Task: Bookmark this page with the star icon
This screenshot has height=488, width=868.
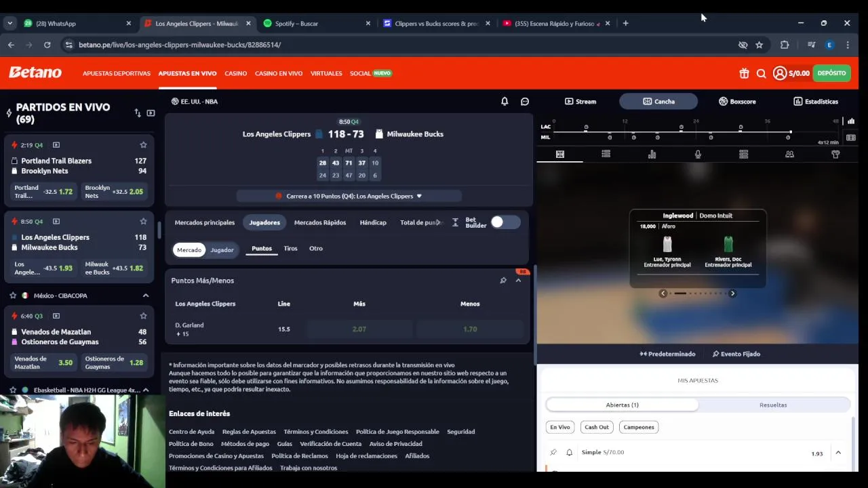Action: (759, 45)
